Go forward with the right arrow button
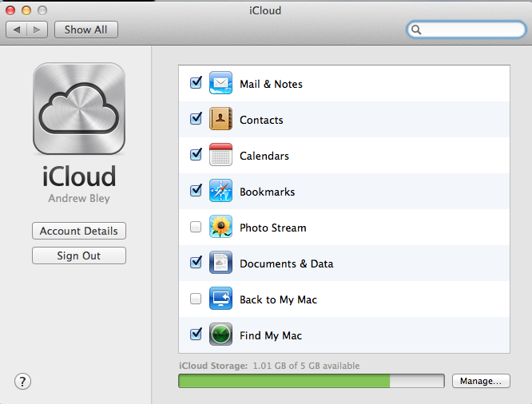 pyautogui.click(x=37, y=30)
